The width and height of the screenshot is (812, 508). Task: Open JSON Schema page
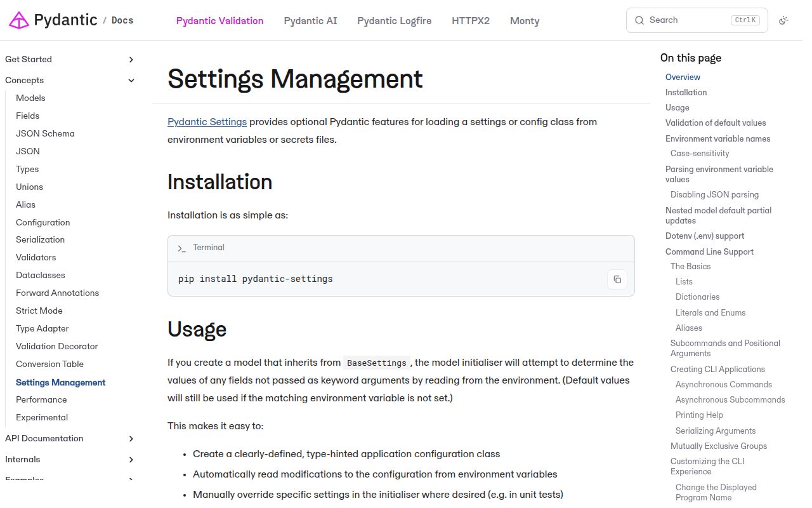coord(45,133)
